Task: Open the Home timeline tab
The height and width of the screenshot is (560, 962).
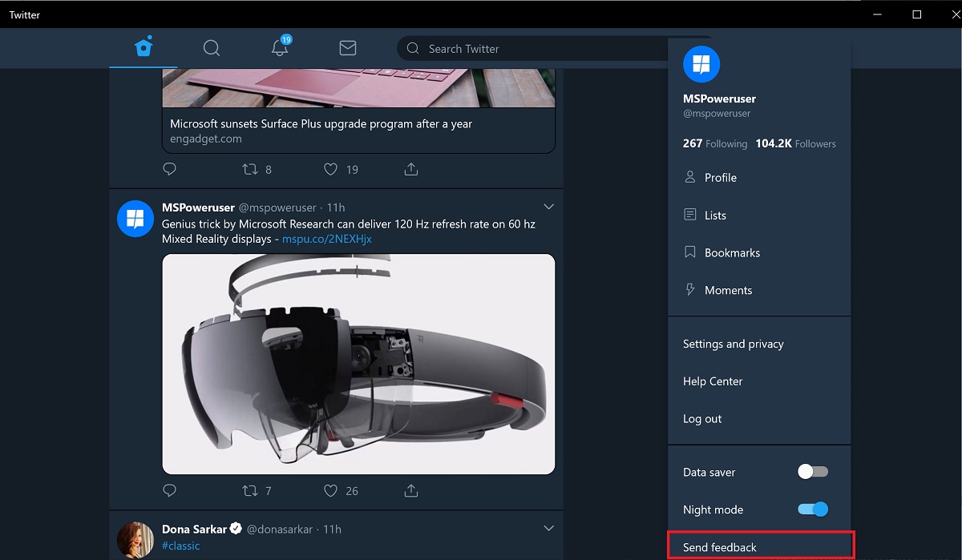Action: pos(143,48)
